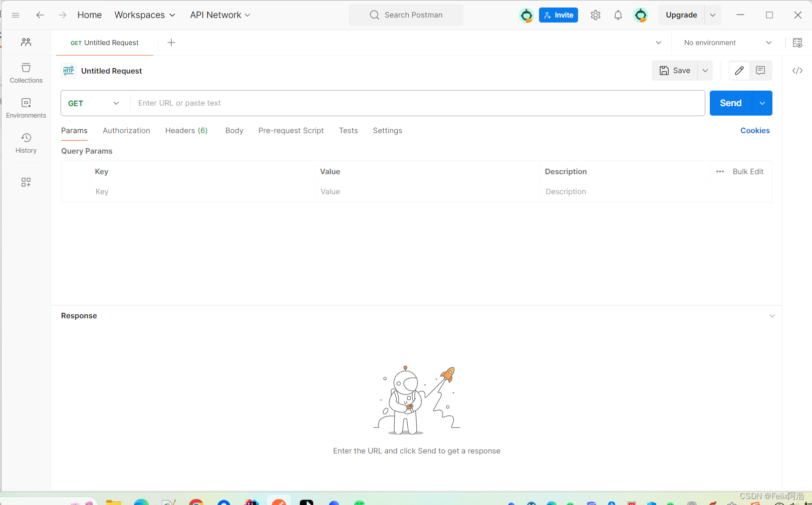The image size is (812, 505).
Task: Switch to the Params tab
Action: (x=74, y=131)
